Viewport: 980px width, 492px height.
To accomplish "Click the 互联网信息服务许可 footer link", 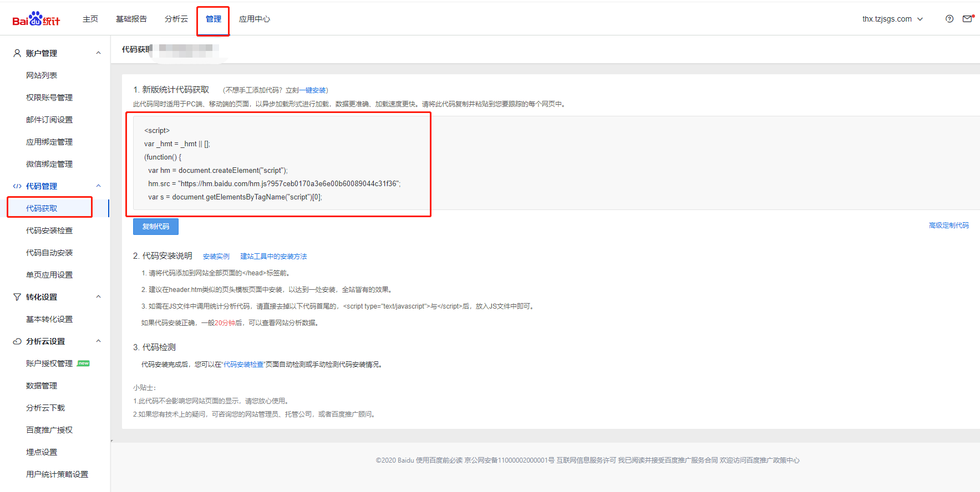I will (x=586, y=460).
